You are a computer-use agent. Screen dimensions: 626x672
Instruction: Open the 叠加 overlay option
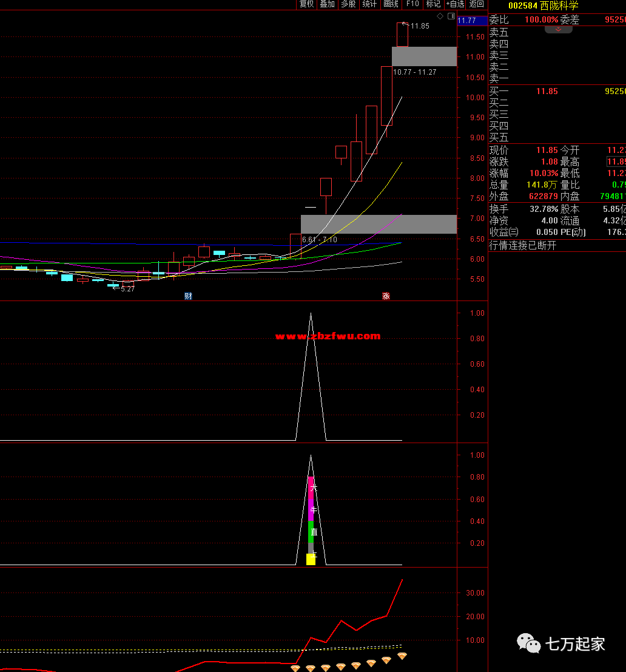pyautogui.click(x=328, y=4)
